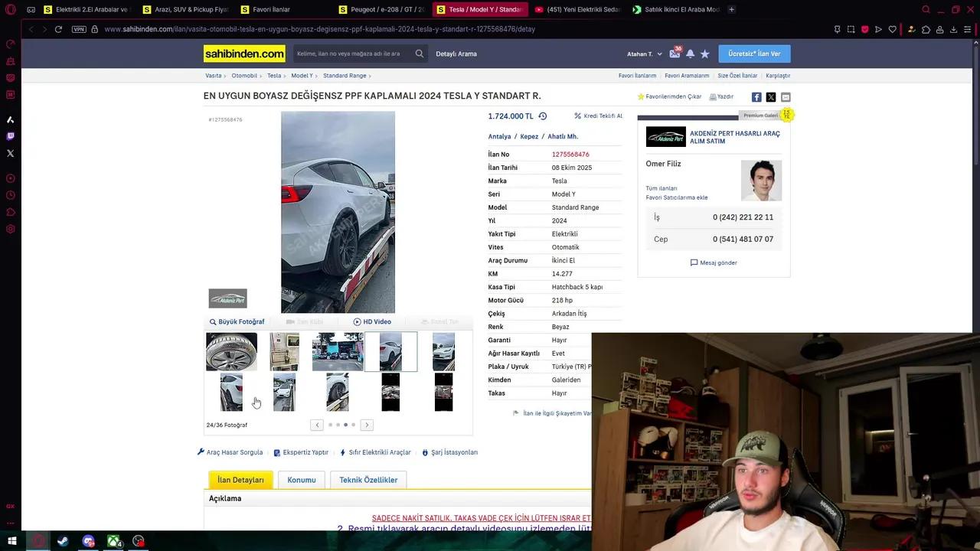Click the listing number 1275568476
The height and width of the screenshot is (551, 980).
pyautogui.click(x=570, y=155)
